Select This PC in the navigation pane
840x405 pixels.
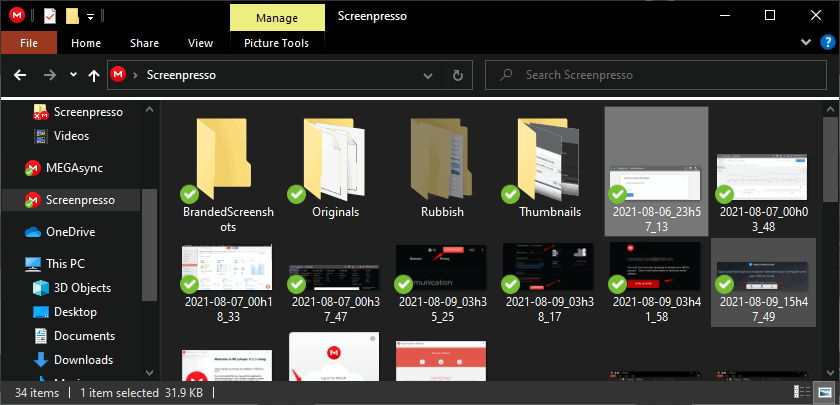point(55,264)
